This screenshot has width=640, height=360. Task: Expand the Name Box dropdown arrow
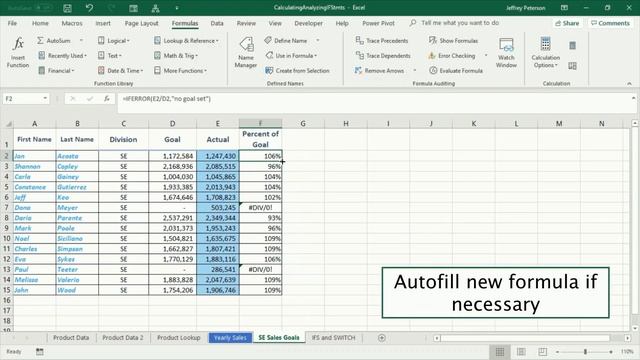point(45,98)
